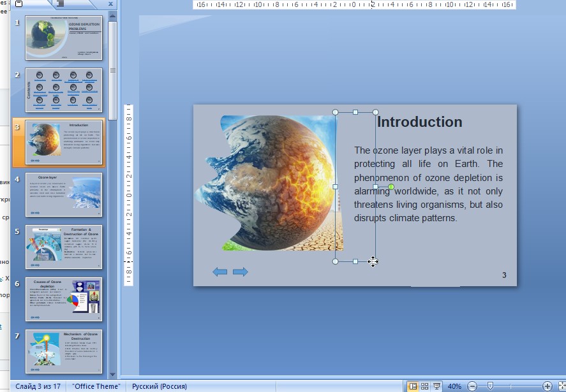This screenshot has height=392, width=566.
Task: Click the thumbnail panel scroll-up arrow
Action: click(112, 16)
